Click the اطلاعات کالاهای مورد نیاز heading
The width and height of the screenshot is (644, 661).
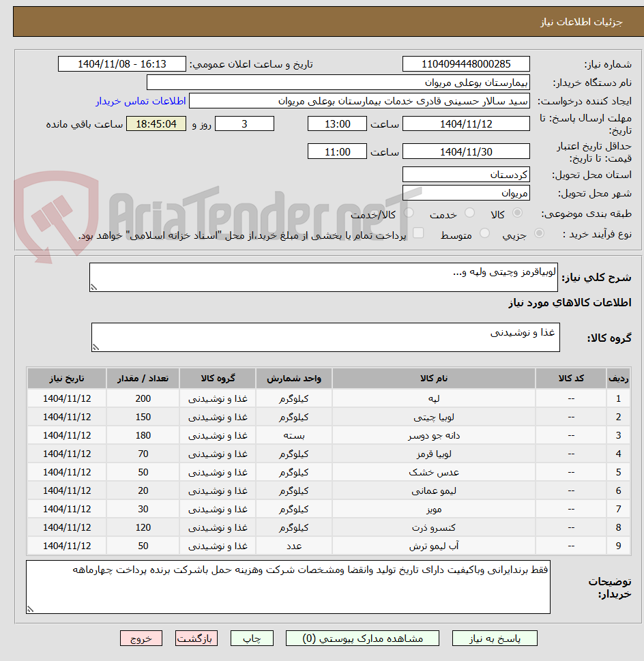pos(570,303)
